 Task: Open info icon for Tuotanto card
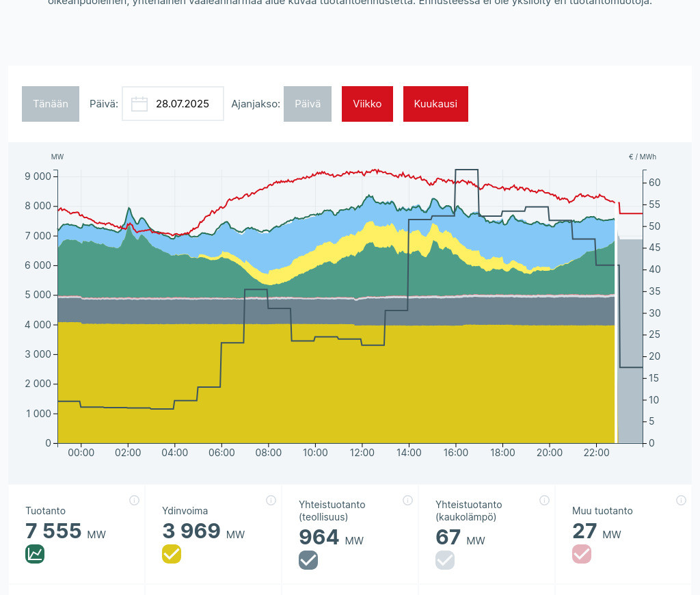(x=134, y=500)
